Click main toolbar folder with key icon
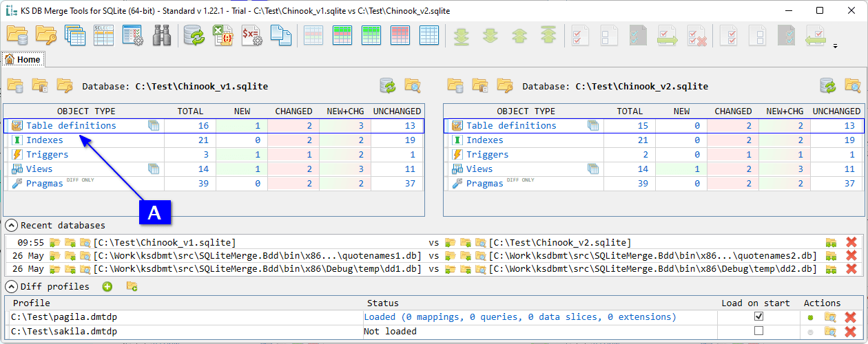Image resolution: width=868 pixels, height=344 pixels. [x=46, y=35]
